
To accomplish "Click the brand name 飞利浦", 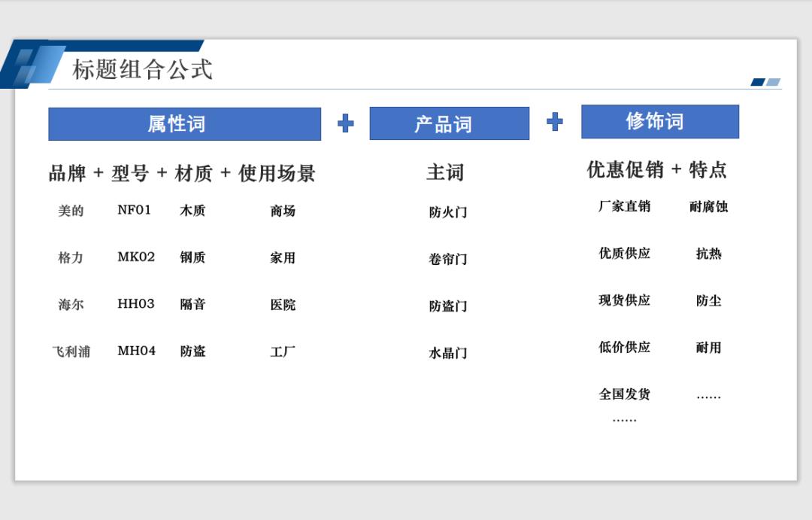I will [x=71, y=351].
